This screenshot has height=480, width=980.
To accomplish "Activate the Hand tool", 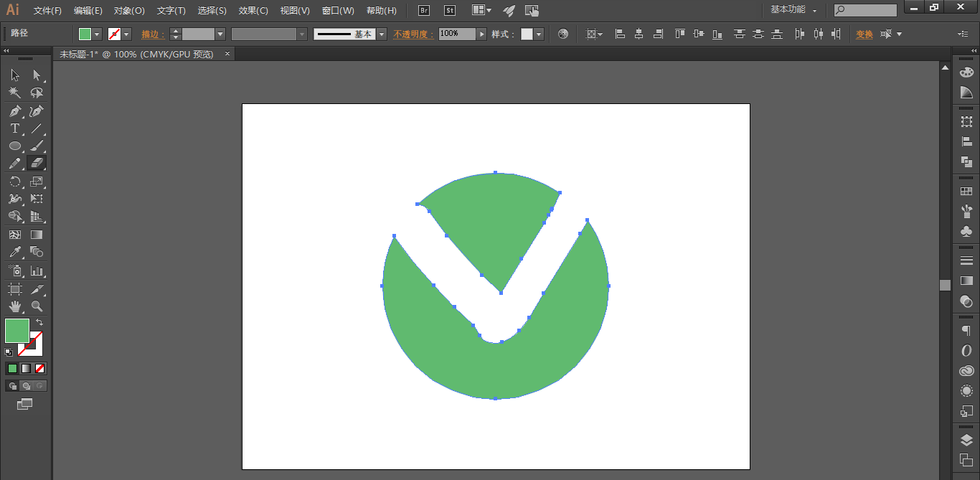I will pos(14,307).
